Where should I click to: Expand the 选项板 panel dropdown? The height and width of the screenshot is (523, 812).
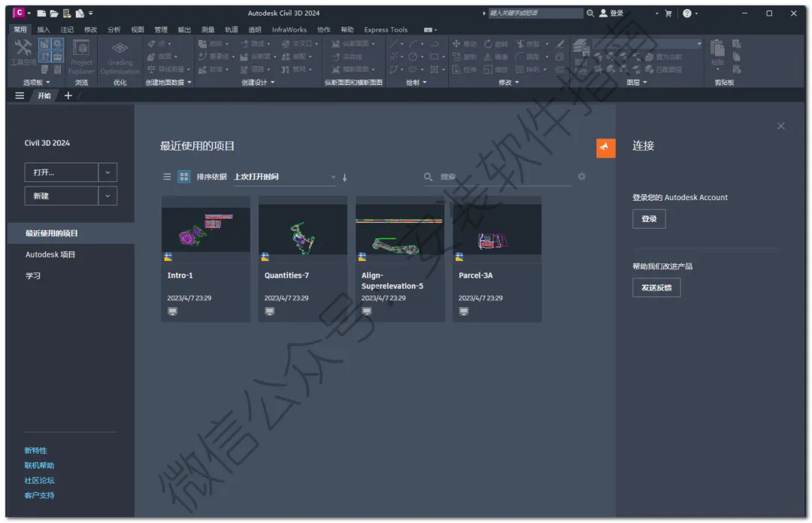(36, 83)
